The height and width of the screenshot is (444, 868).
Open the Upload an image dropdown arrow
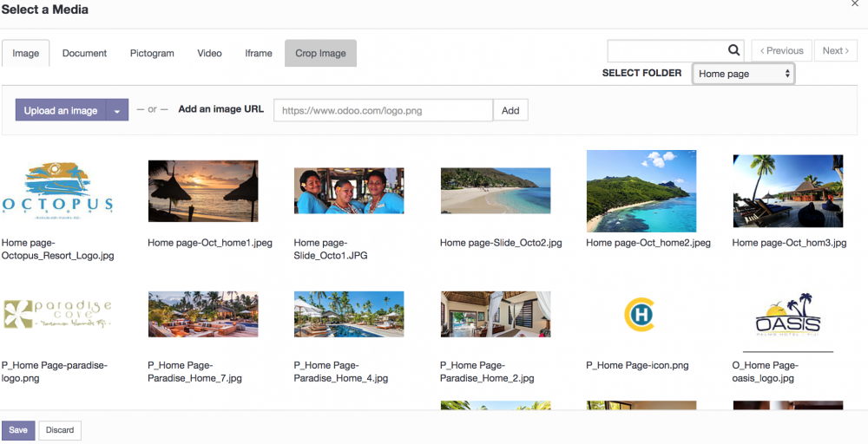(x=117, y=111)
